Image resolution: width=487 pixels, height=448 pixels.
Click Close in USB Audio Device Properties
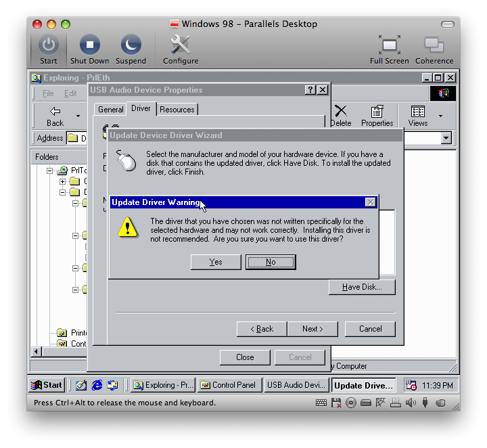(245, 357)
